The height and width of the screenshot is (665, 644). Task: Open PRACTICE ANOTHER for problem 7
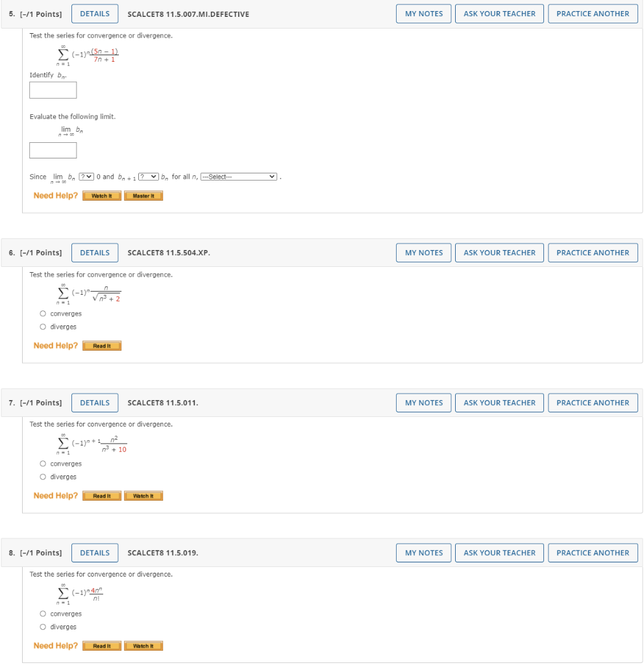pos(592,403)
